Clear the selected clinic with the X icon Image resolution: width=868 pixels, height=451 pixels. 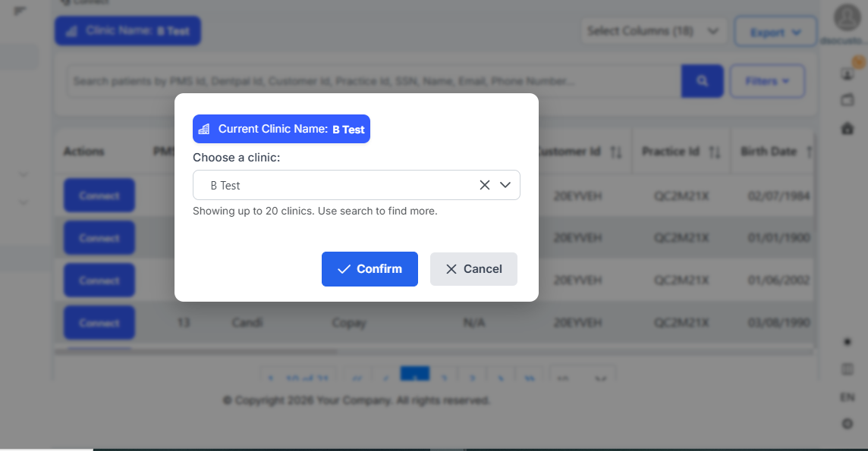coord(485,185)
